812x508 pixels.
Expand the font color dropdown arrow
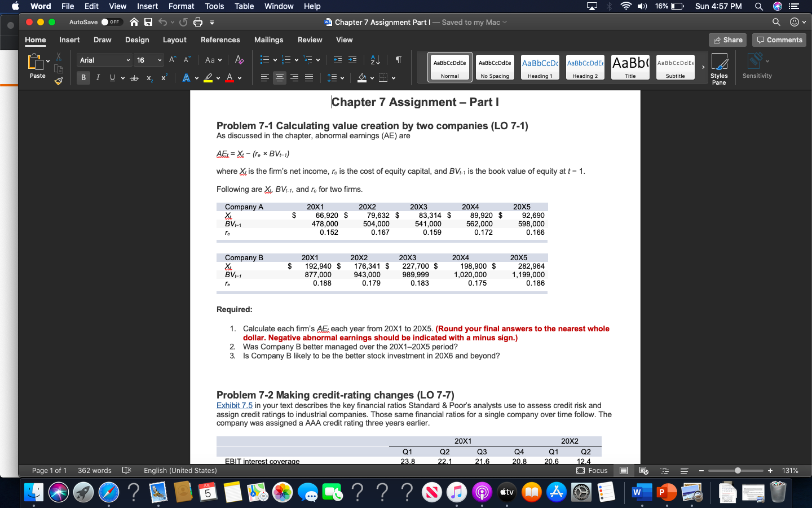pyautogui.click(x=240, y=78)
